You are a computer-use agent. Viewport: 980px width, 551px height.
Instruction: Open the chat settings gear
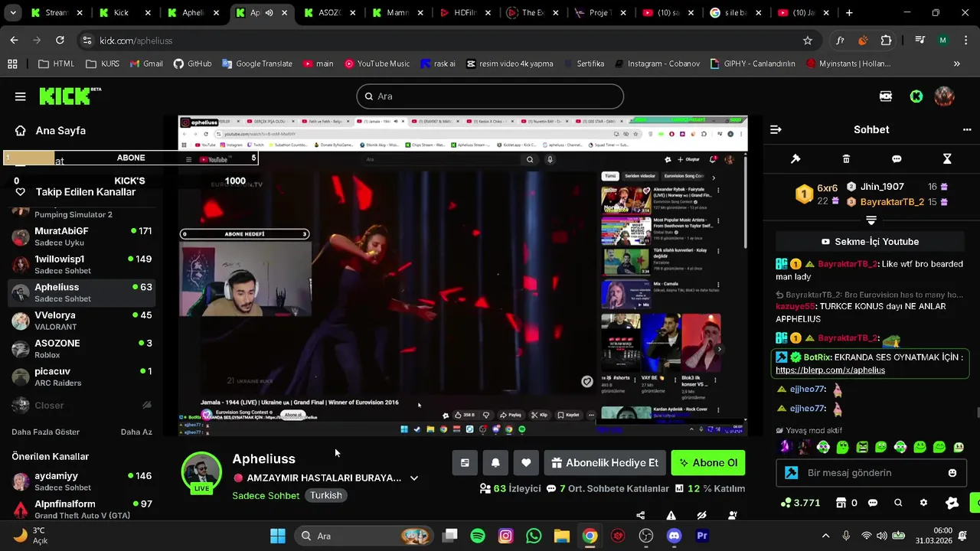click(x=923, y=503)
